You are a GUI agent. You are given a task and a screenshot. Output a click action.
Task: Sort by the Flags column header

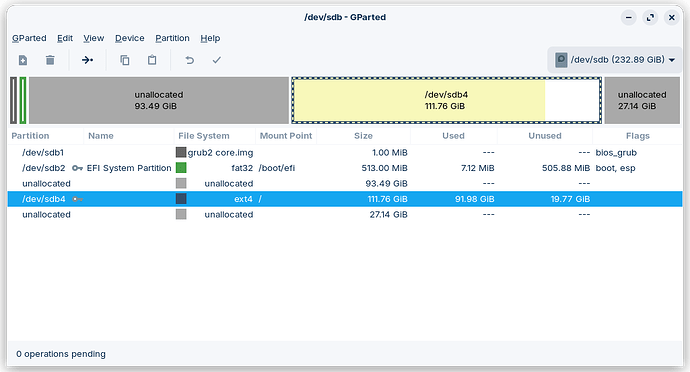point(638,136)
